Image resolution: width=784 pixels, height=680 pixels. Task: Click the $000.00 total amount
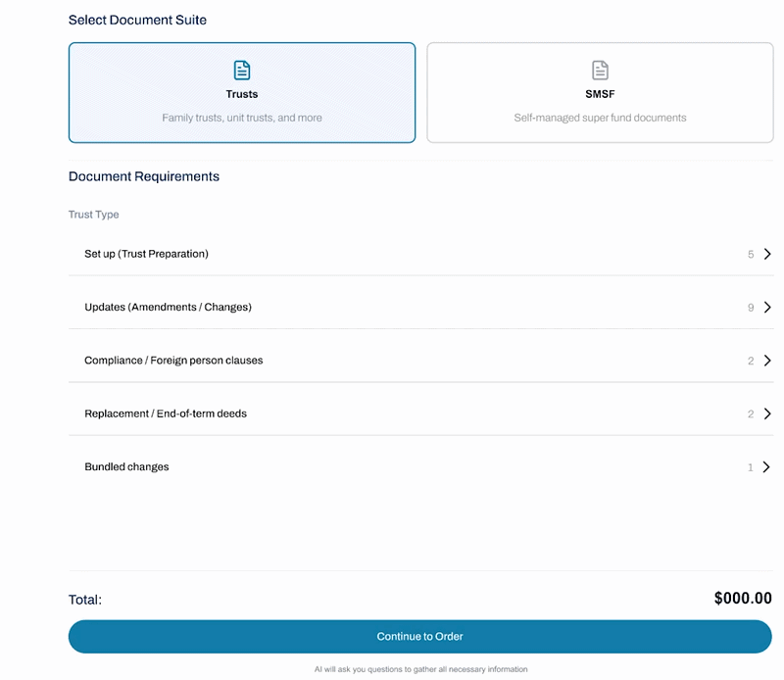point(743,598)
